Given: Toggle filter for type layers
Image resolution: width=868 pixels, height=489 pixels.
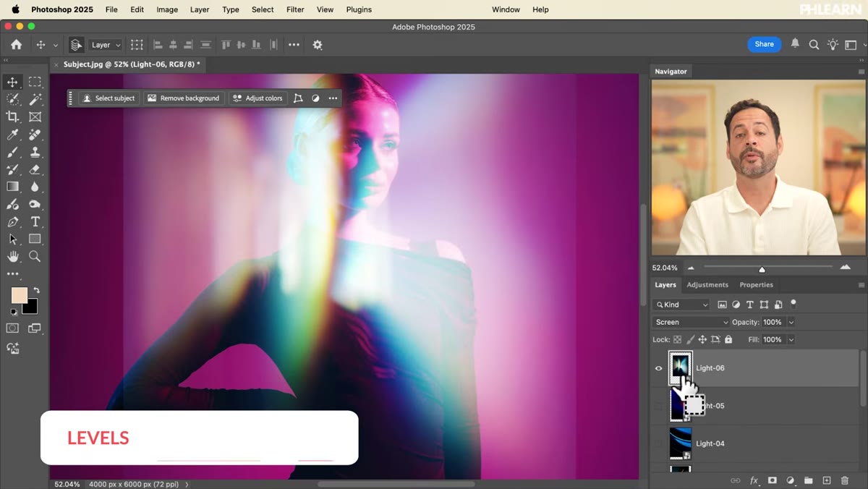Looking at the screenshot, I should [x=750, y=305].
